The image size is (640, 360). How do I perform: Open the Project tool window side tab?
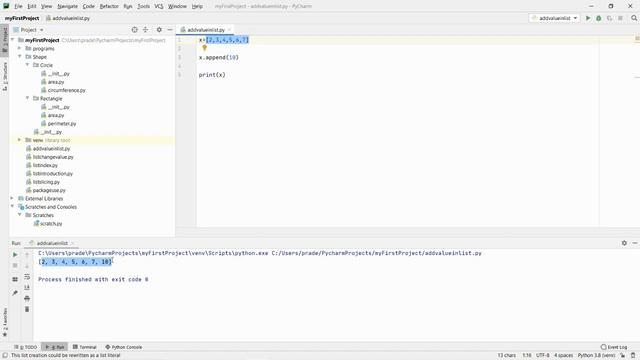(4, 39)
